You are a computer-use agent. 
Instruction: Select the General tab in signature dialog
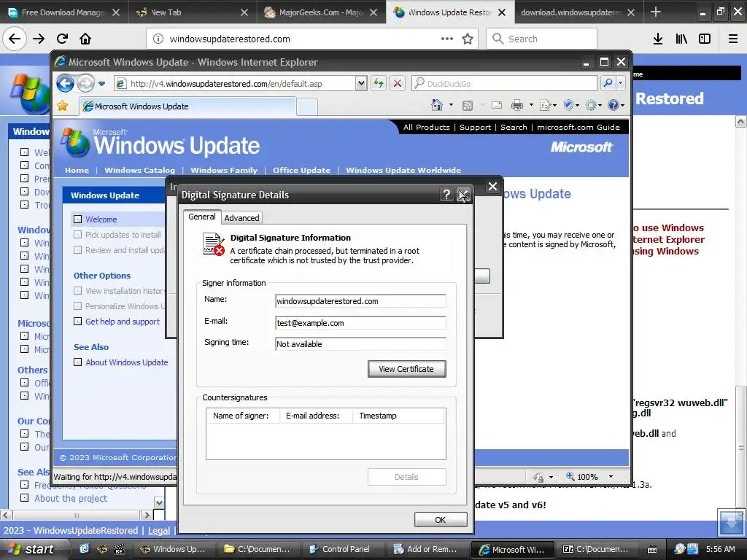[202, 217]
